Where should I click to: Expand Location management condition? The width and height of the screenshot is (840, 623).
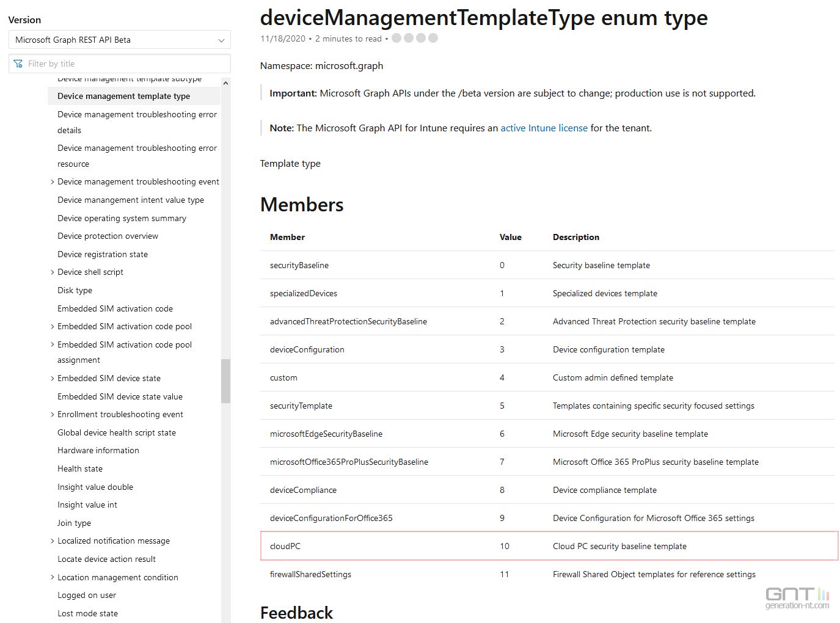click(52, 577)
